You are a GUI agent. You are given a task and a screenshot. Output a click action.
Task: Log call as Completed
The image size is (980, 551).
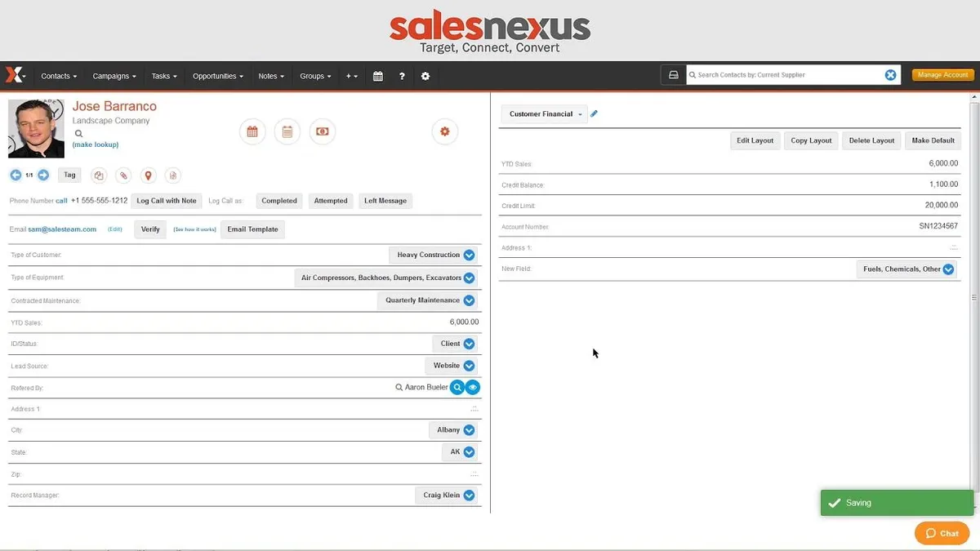pos(279,201)
